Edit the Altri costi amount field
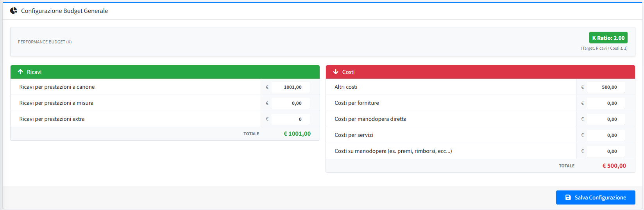Screen dimensions: 644x210 click(x=606, y=87)
